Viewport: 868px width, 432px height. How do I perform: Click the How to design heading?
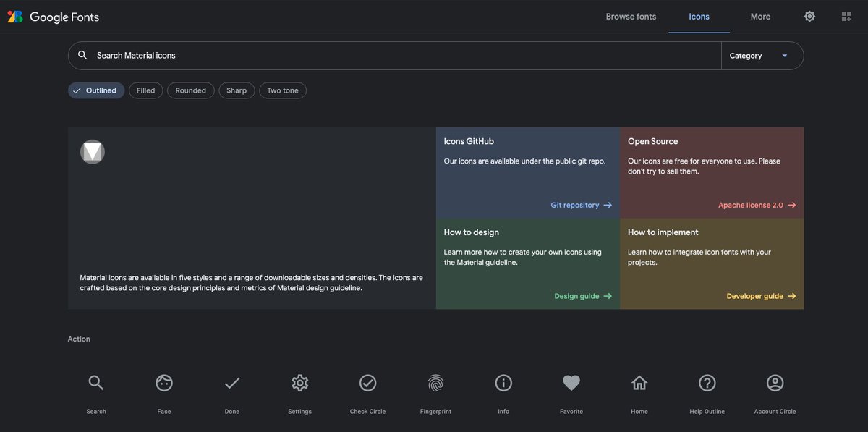[472, 232]
